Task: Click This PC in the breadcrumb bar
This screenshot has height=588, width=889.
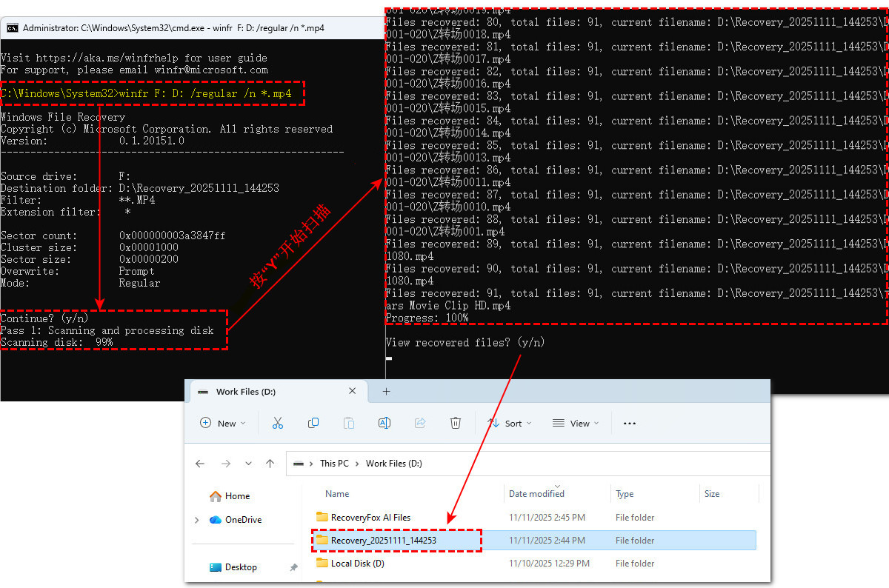Action: [335, 463]
